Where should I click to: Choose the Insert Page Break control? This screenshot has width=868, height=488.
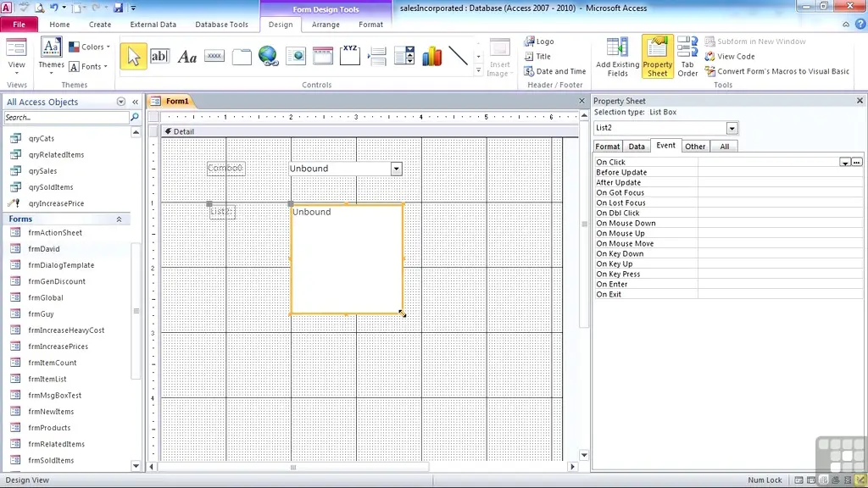(x=377, y=57)
